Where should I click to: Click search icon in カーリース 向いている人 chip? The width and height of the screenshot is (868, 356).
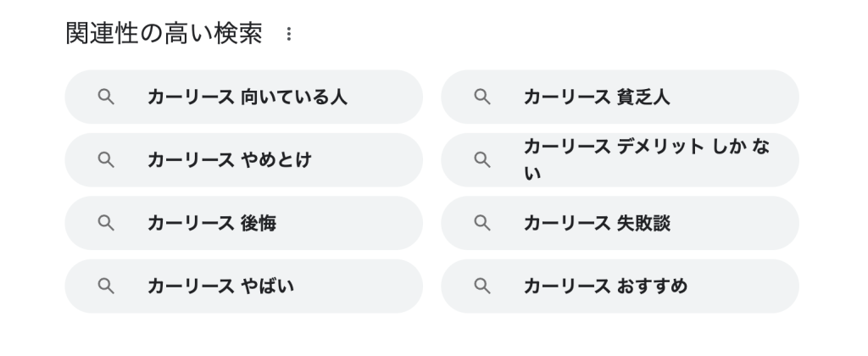tap(106, 97)
